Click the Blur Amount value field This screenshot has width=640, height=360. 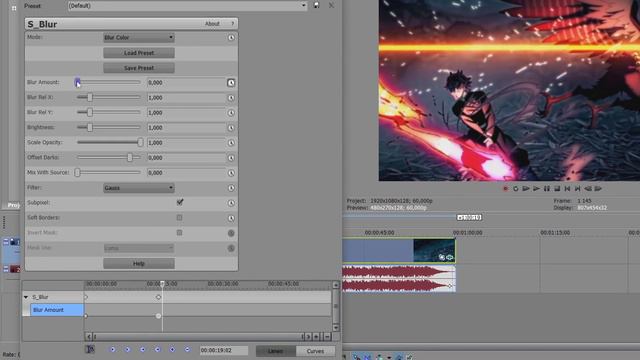[186, 83]
